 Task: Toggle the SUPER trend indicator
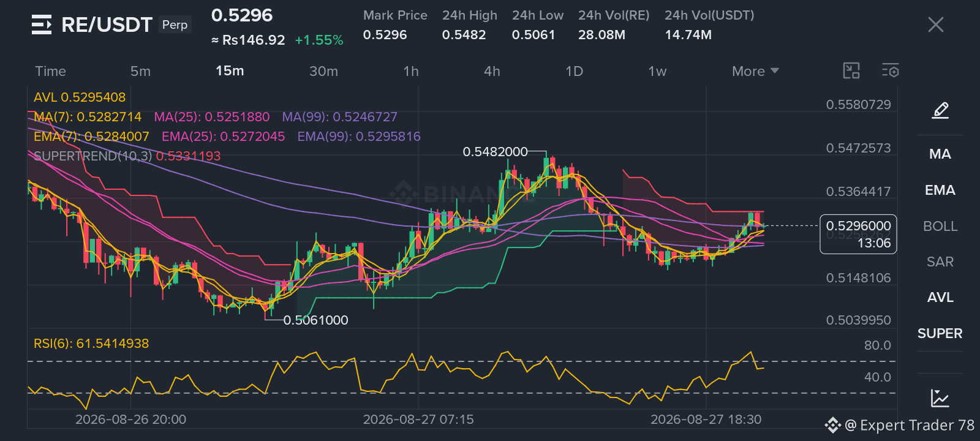(x=940, y=334)
